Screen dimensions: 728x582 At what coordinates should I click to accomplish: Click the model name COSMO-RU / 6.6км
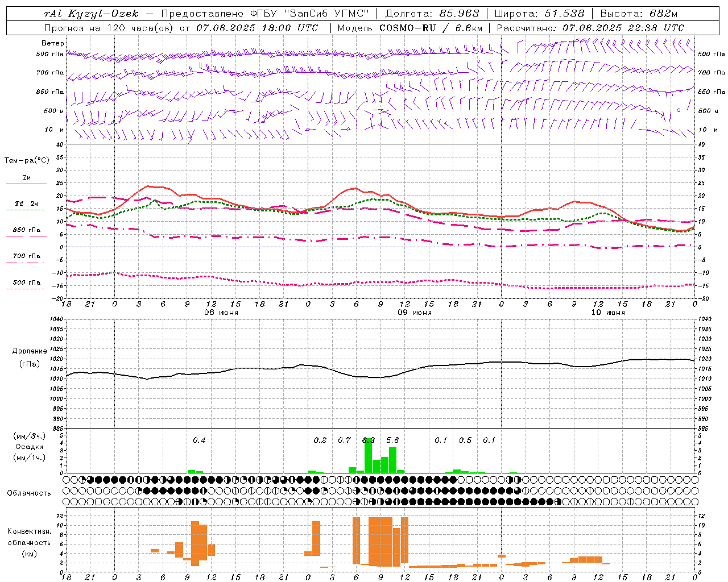(x=431, y=28)
